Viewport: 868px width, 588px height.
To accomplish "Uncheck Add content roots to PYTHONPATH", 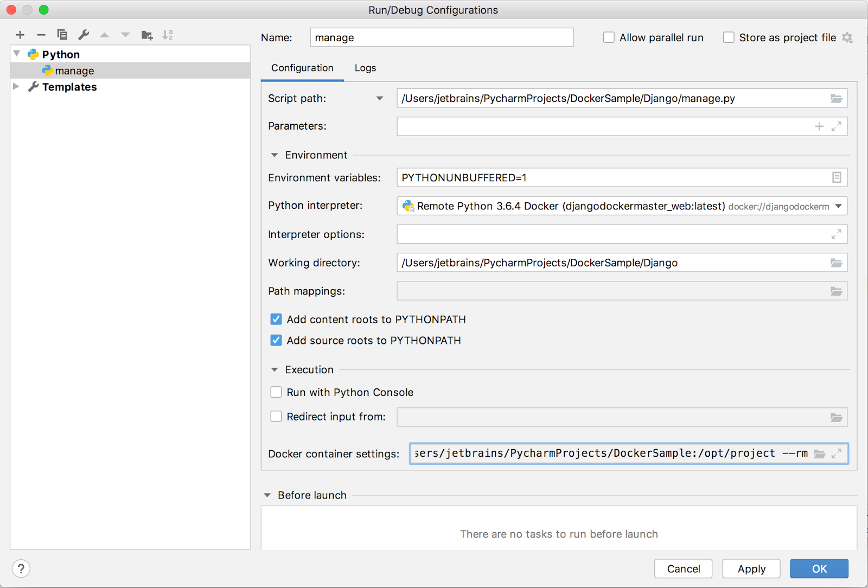I will [x=276, y=319].
